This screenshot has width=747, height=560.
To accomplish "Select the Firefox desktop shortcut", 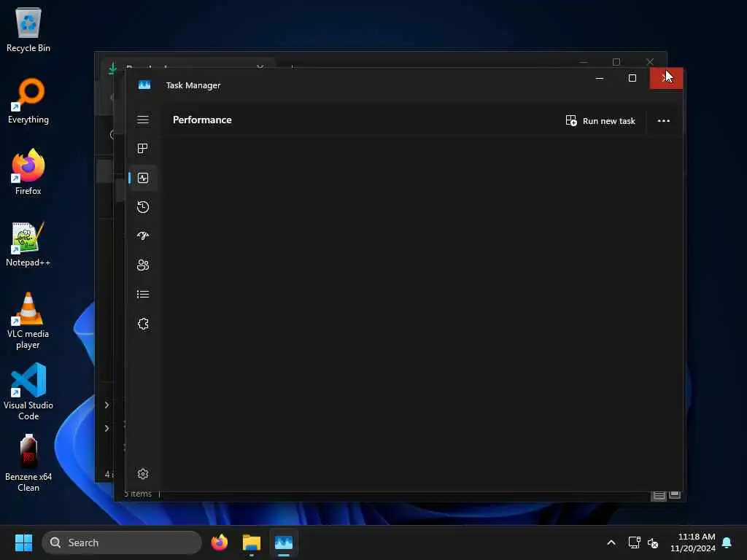I will pos(28,172).
